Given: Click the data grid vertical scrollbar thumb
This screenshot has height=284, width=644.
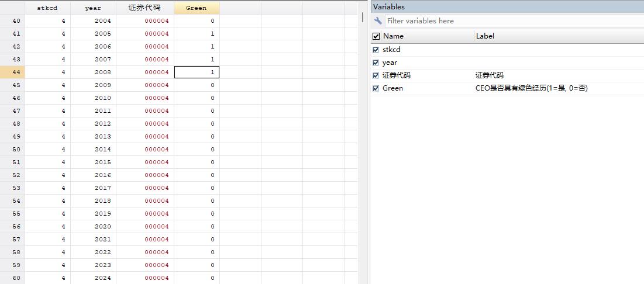Looking at the screenshot, I should point(363,18).
